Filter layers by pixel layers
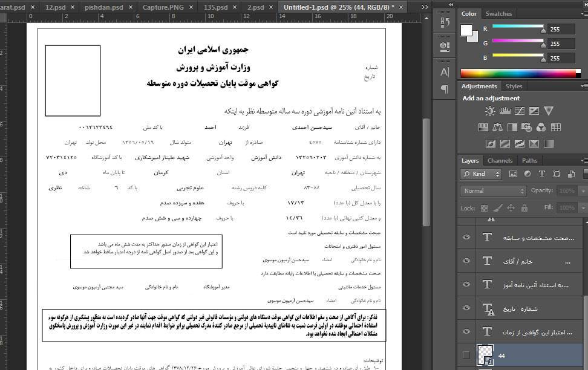 [513, 174]
